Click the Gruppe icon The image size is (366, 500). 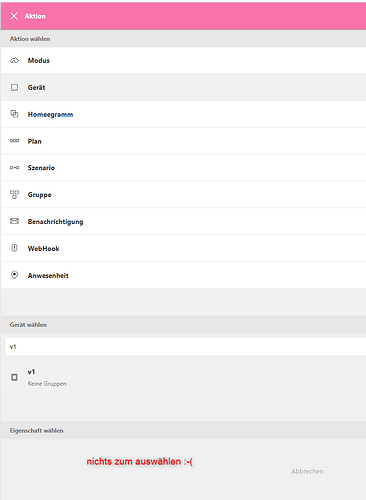pyautogui.click(x=14, y=194)
